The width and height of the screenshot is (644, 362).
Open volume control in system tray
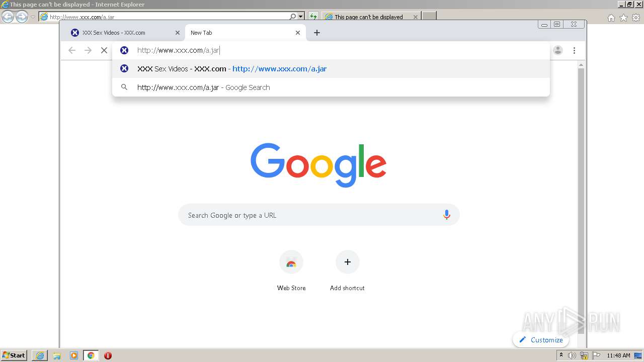pos(572,355)
